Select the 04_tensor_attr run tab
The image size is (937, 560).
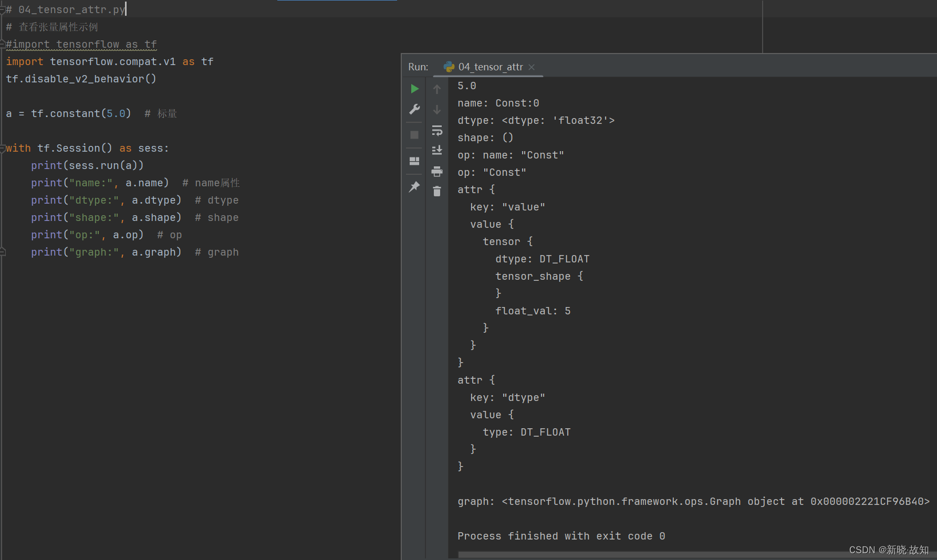click(488, 67)
